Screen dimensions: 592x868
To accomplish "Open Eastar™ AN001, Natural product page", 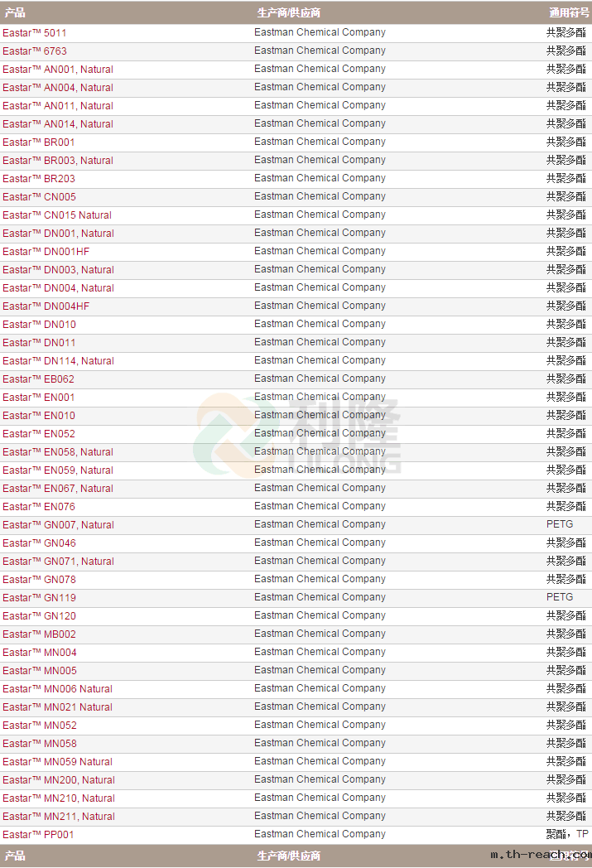I will point(58,70).
